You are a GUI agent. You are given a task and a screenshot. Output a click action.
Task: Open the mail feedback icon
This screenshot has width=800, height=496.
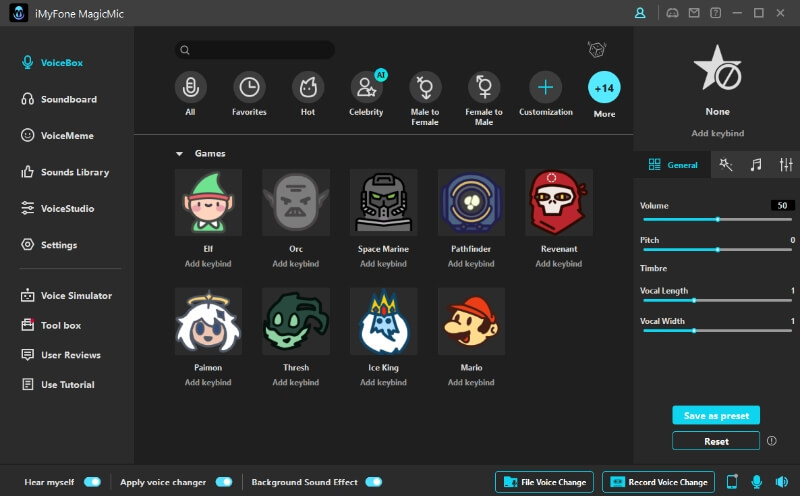(x=694, y=13)
